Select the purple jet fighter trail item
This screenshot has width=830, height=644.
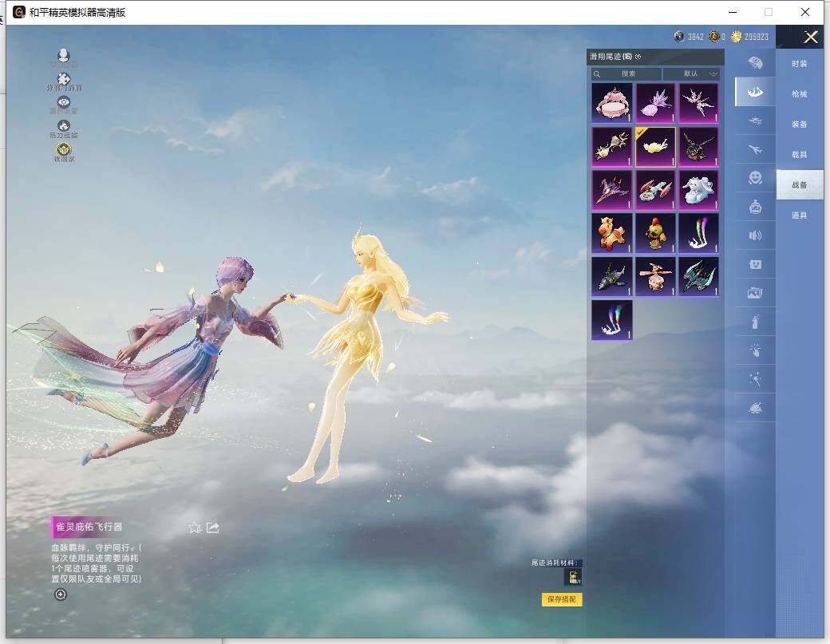(x=611, y=190)
